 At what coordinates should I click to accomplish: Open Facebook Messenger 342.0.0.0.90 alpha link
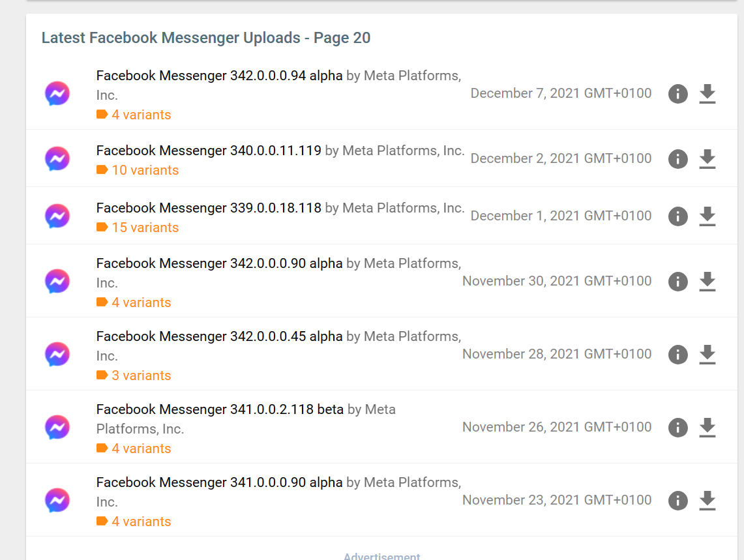(219, 263)
